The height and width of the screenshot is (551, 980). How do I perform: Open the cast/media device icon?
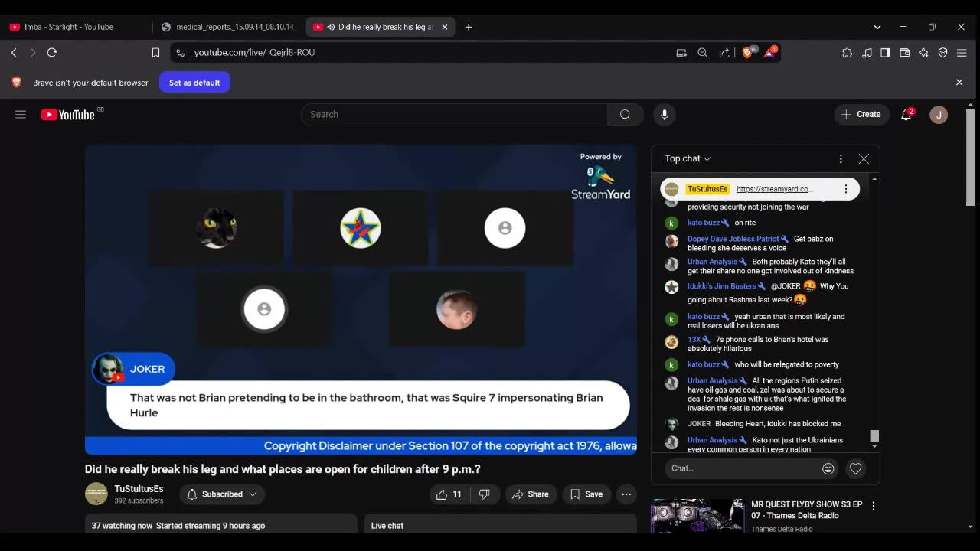pyautogui.click(x=681, y=53)
